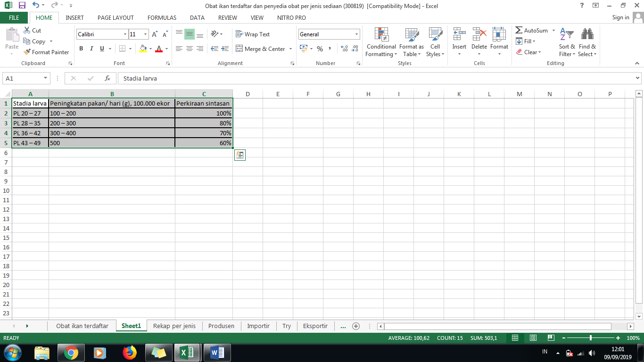
Task: Click the Sort & Filter icon
Action: point(567,34)
